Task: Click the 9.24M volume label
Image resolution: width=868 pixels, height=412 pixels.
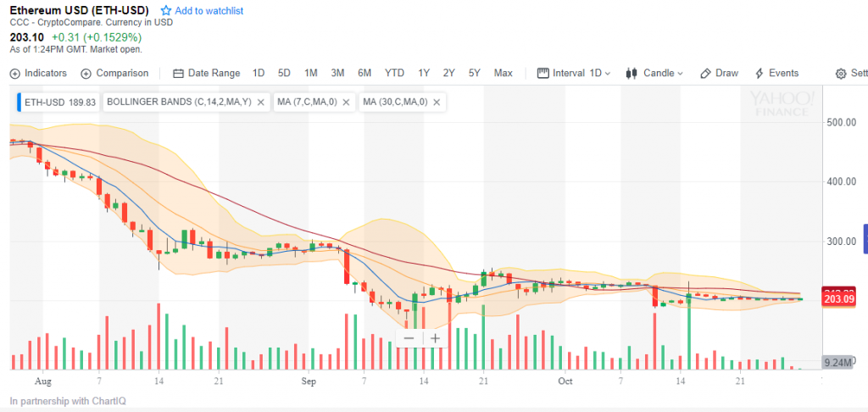Action: [x=837, y=363]
